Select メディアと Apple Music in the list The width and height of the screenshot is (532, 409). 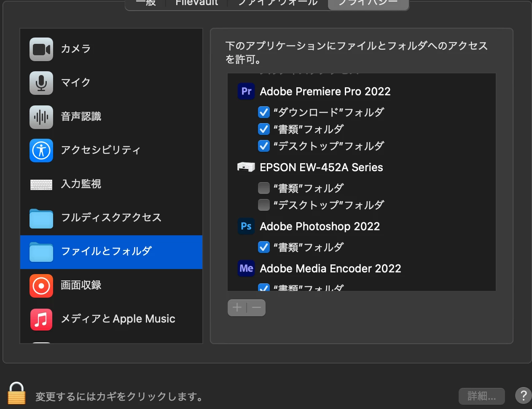click(x=111, y=320)
